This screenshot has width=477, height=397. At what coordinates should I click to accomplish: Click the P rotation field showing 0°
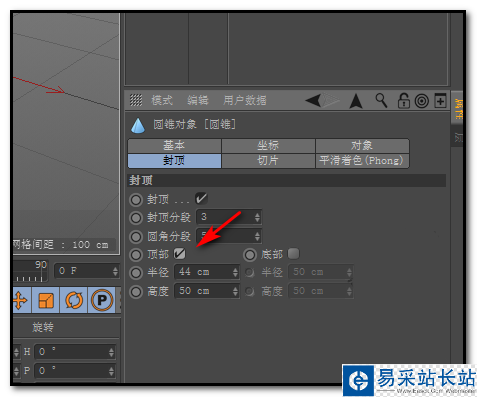pyautogui.click(x=75, y=371)
